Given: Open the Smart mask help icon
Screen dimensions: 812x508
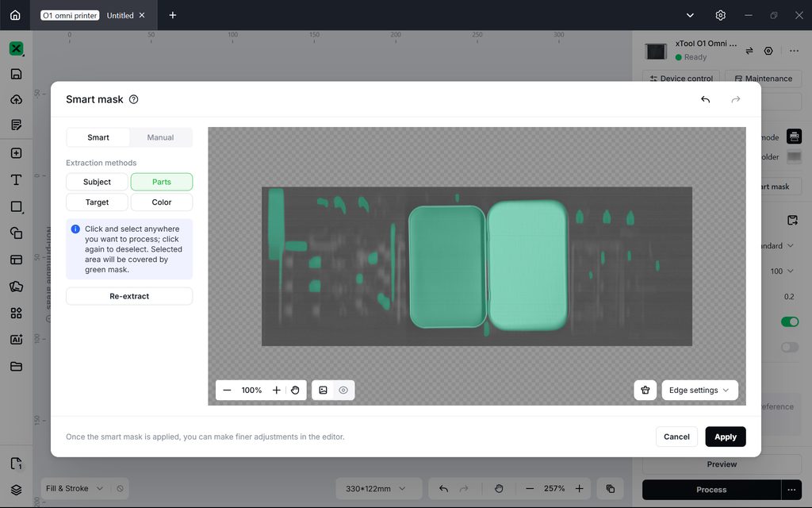Looking at the screenshot, I should tap(133, 99).
